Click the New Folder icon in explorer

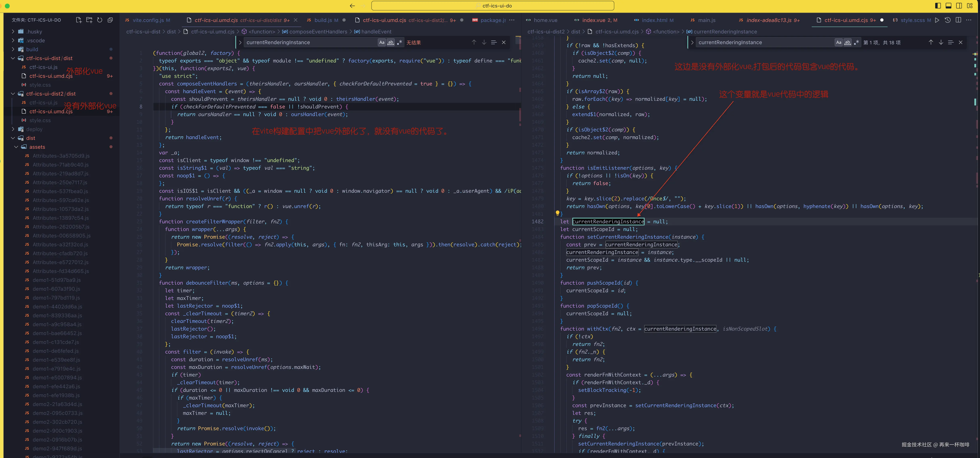point(89,20)
